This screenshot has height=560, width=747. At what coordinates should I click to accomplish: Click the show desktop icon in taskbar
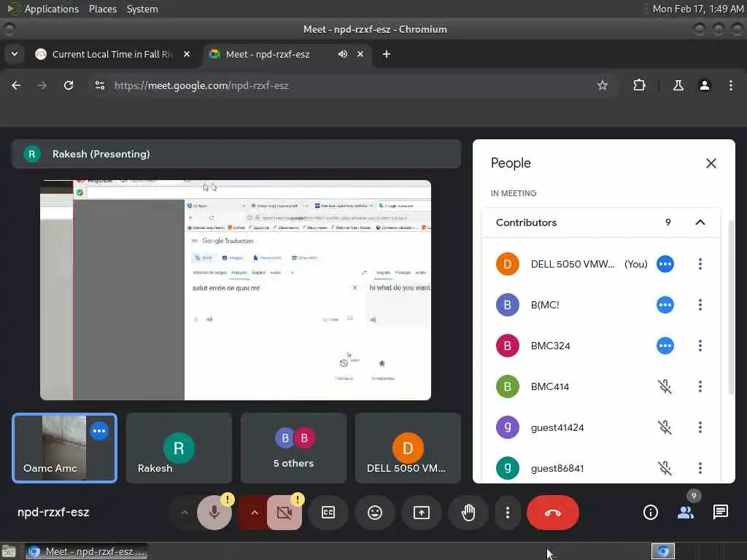click(9, 551)
